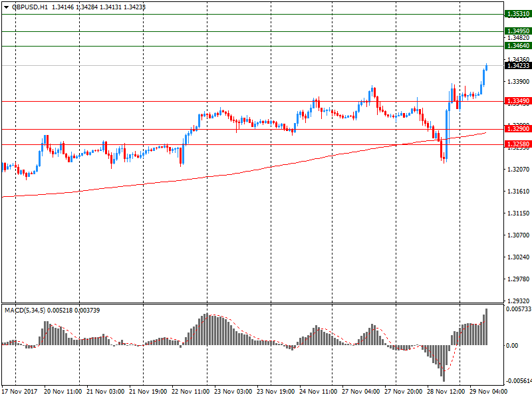
Task: Select the red 1.32580 level label
Action: click(518, 144)
